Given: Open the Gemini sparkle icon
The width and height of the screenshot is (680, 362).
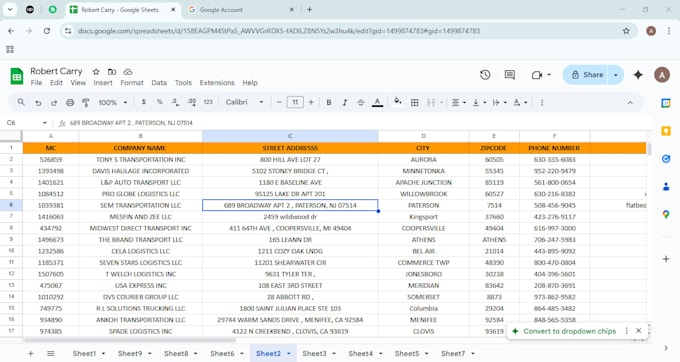Looking at the screenshot, I should tap(638, 75).
